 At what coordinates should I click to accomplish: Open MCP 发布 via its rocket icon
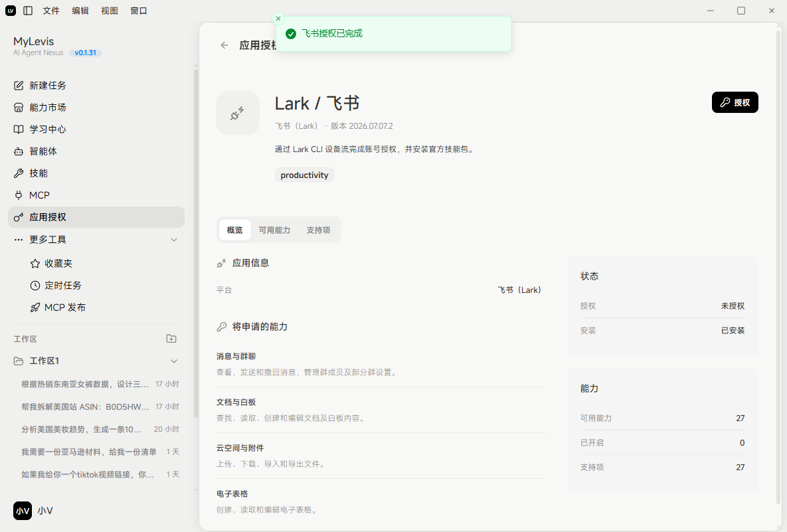(x=35, y=308)
